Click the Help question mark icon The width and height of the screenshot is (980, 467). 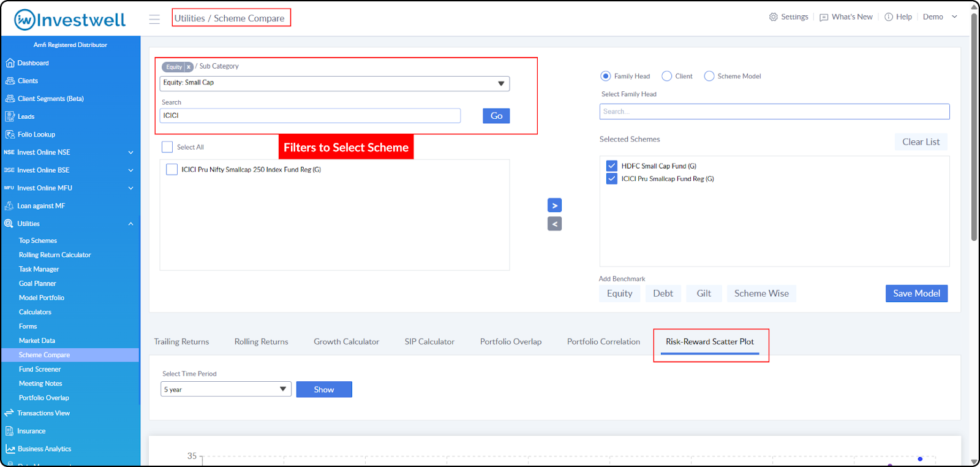point(889,17)
